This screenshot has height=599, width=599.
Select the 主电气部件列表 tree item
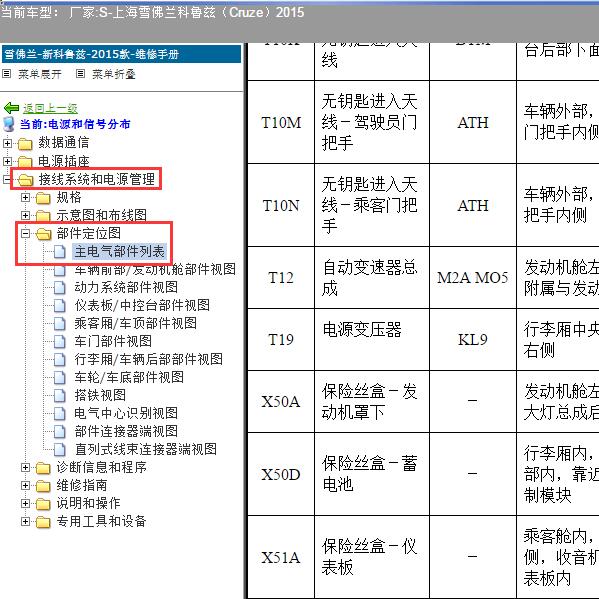click(120, 252)
